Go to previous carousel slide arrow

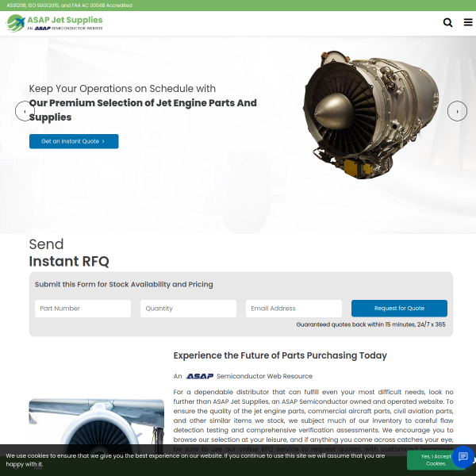point(25,111)
